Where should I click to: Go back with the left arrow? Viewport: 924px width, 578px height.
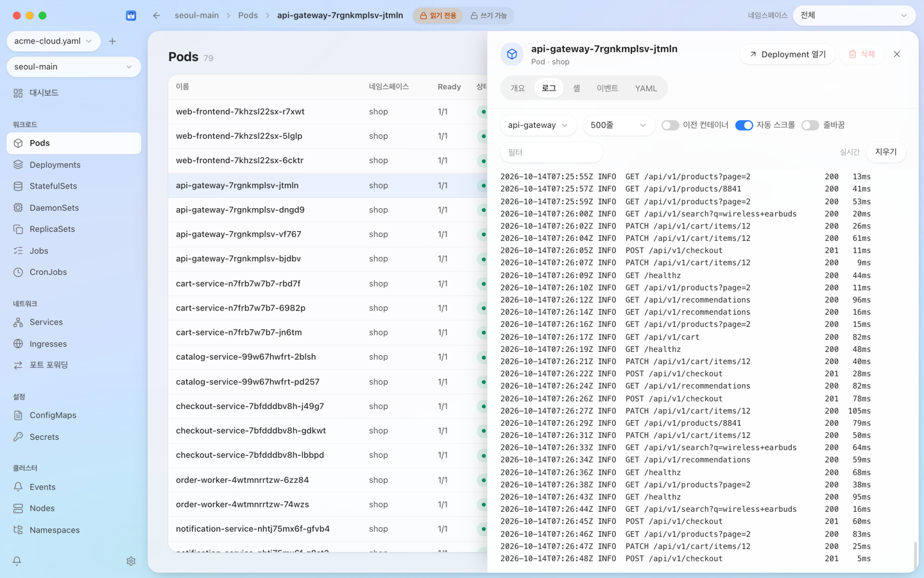(x=157, y=15)
